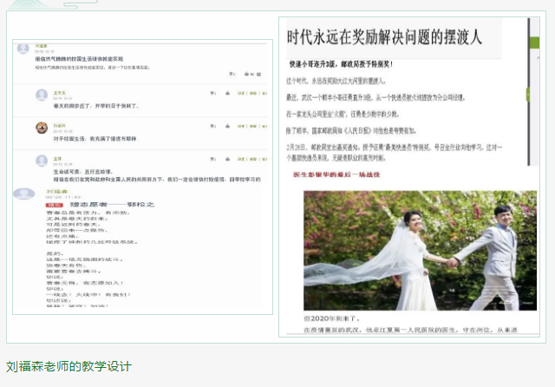Viewport: 555px width, 387px height.
Task: Click the middle green link on the 春天的脚步近了 row
Action: point(253,93)
